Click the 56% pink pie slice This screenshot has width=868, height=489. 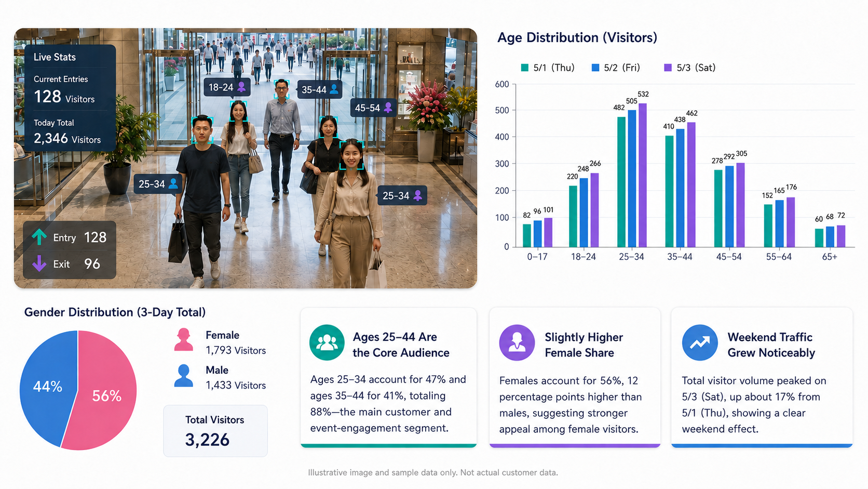pyautogui.click(x=106, y=395)
